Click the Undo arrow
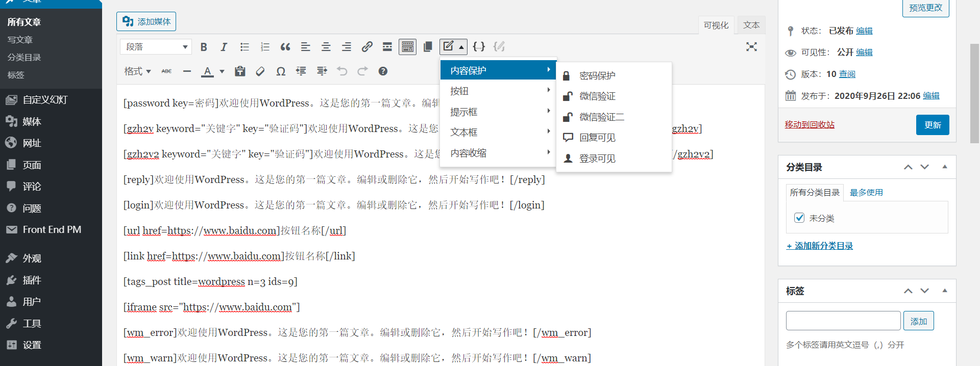The width and height of the screenshot is (980, 366). 342,71
